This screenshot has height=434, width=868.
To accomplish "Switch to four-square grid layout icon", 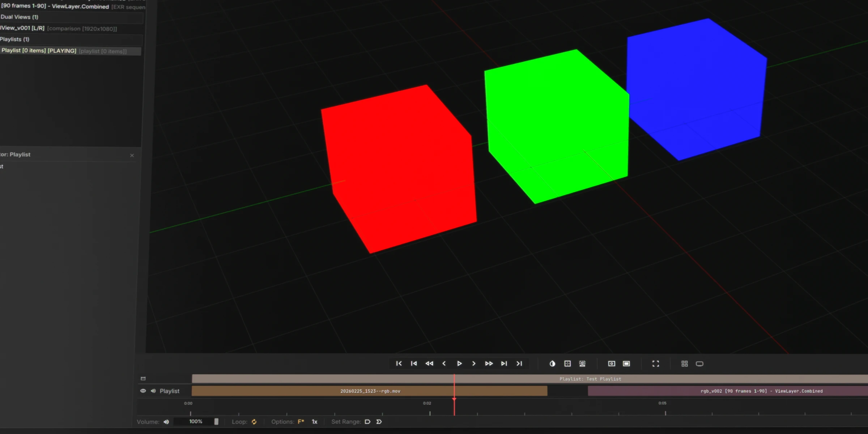I will coord(684,363).
